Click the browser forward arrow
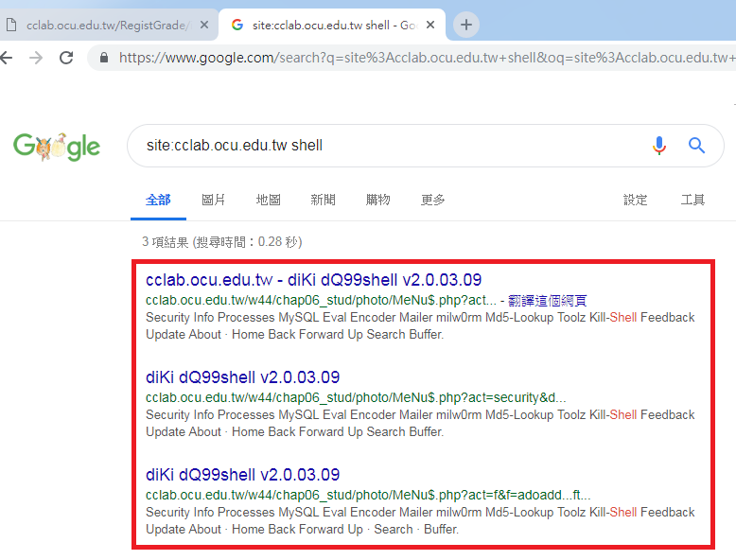Screen dimensions: 736x560 click(36, 58)
